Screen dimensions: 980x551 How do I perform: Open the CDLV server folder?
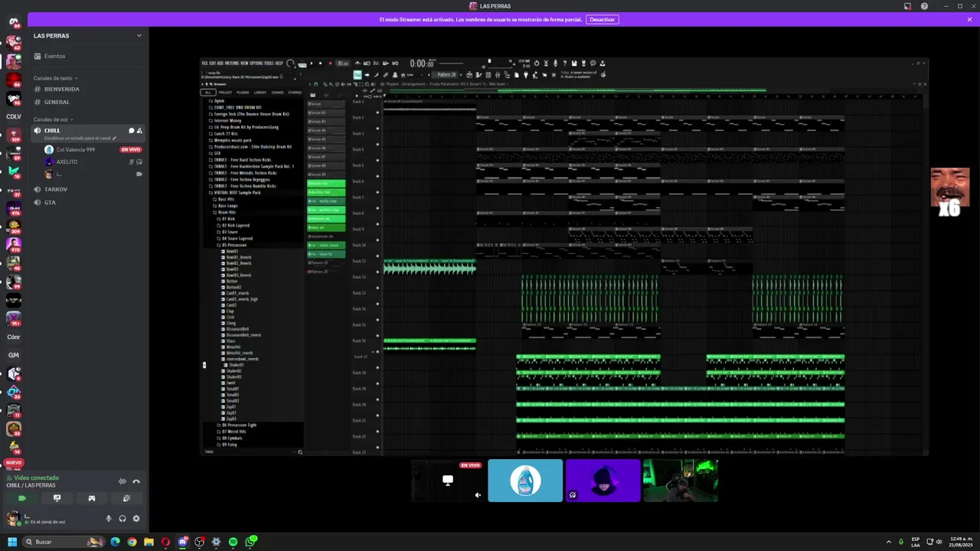pyautogui.click(x=14, y=116)
